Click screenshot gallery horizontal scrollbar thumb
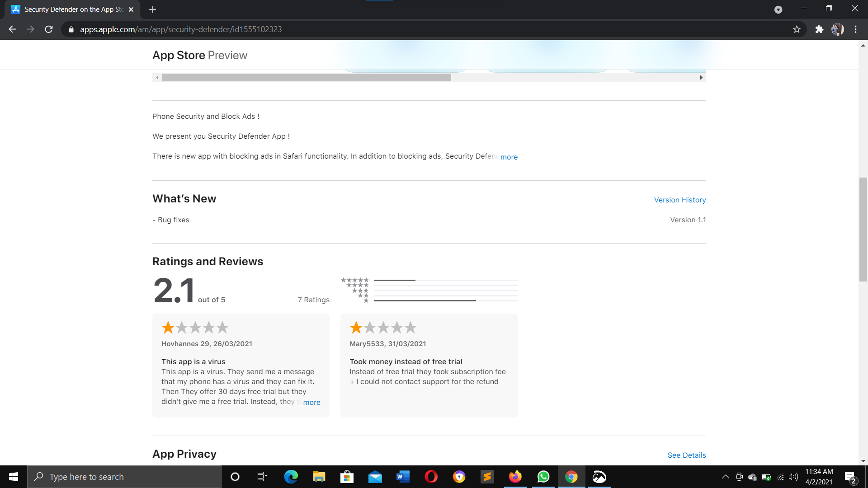 point(306,78)
